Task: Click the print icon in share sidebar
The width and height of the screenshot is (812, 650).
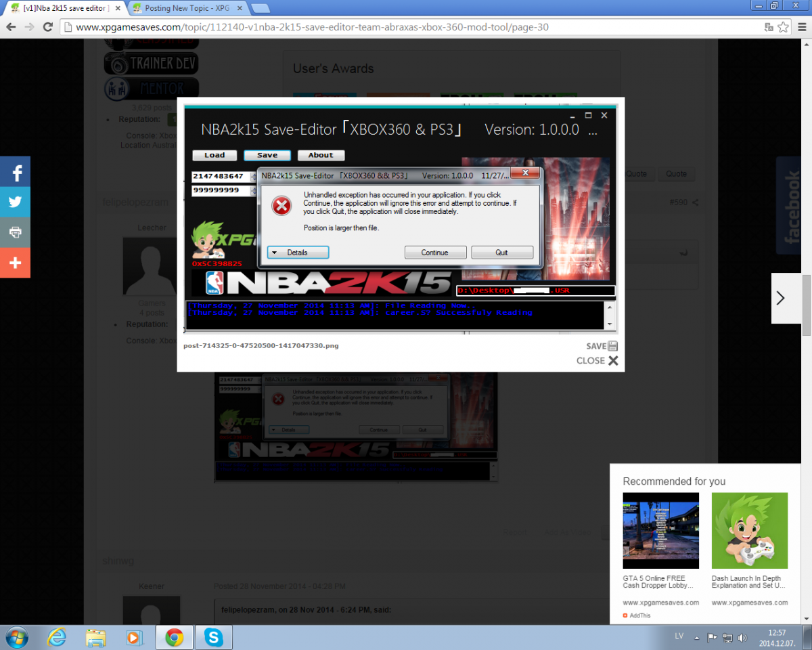Action: (x=15, y=232)
